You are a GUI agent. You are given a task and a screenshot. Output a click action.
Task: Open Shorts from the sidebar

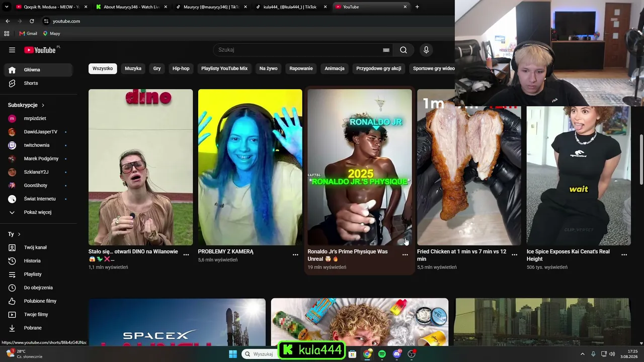click(38, 83)
